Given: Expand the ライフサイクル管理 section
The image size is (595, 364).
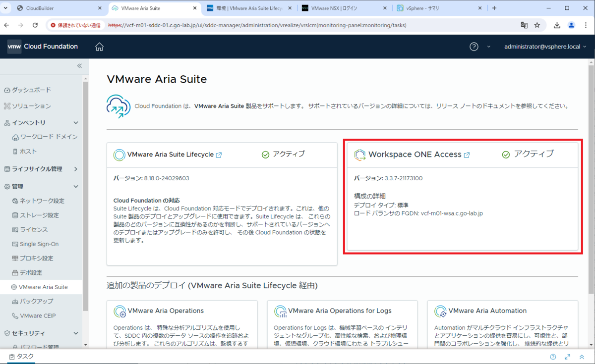Looking at the screenshot, I should [76, 169].
